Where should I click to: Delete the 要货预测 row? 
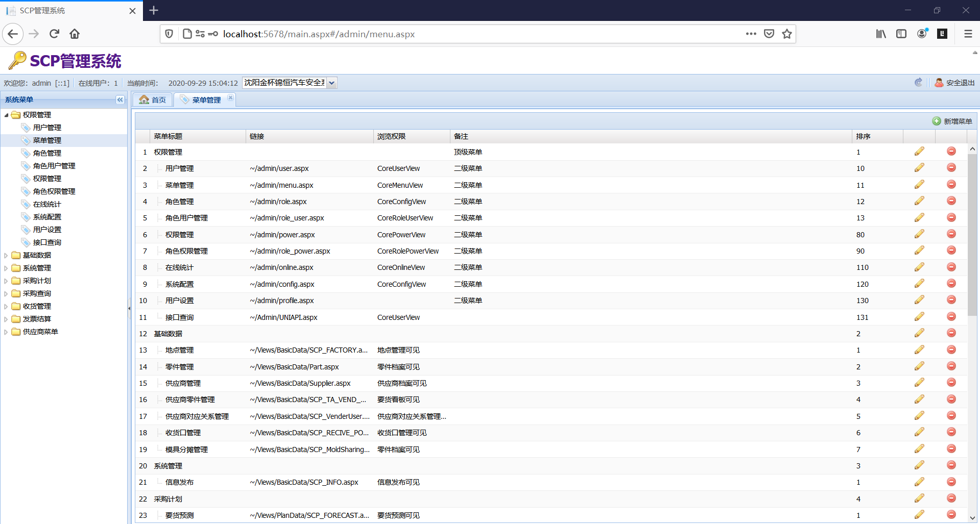click(x=951, y=515)
